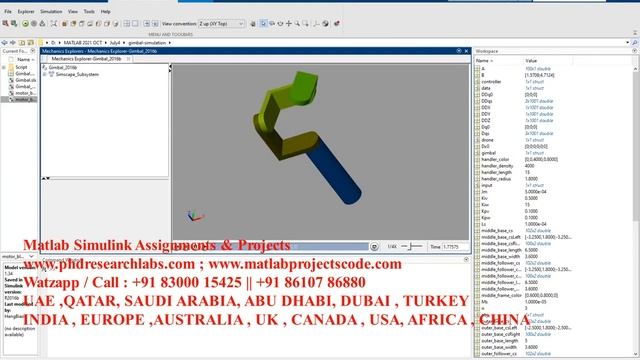Open the Tools menu
This screenshot has height=360, width=640.
(89, 11)
